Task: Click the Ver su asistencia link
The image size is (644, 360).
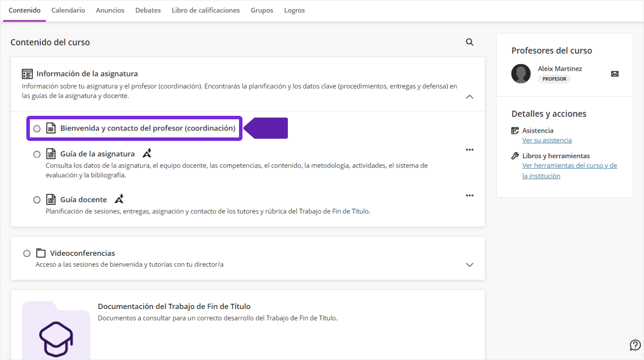Action: [x=547, y=140]
